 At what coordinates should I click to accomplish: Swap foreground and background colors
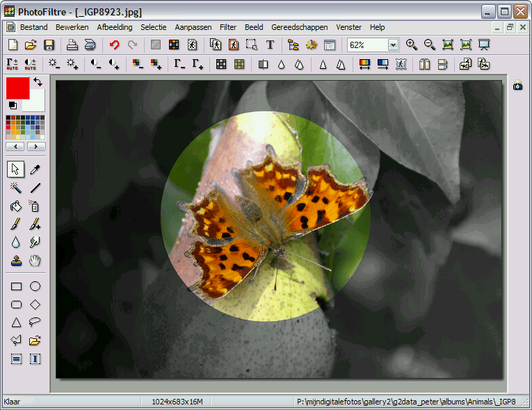pos(38,82)
